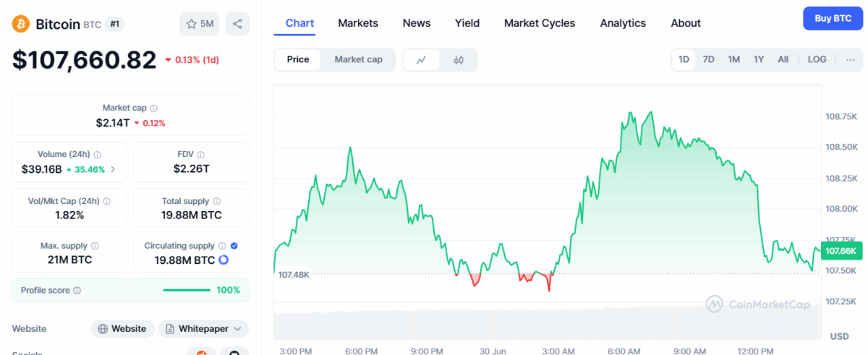Click the #1 rank badge
This screenshot has width=868, height=355.
[x=114, y=24]
